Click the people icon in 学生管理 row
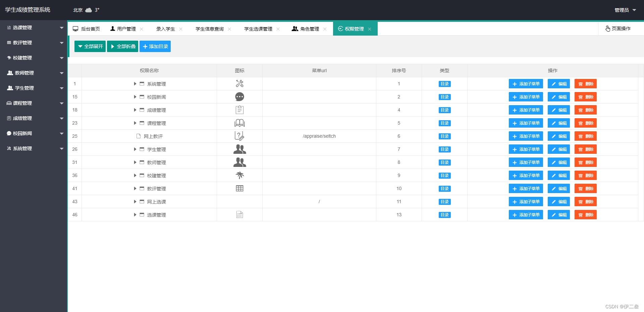The image size is (644, 312). pyautogui.click(x=239, y=149)
